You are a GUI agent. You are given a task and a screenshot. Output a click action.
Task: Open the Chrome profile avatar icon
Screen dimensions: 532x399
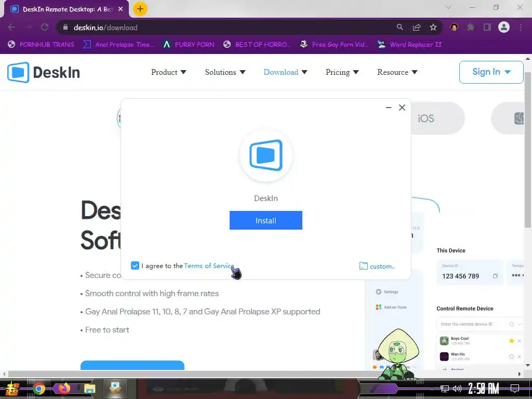point(504,27)
